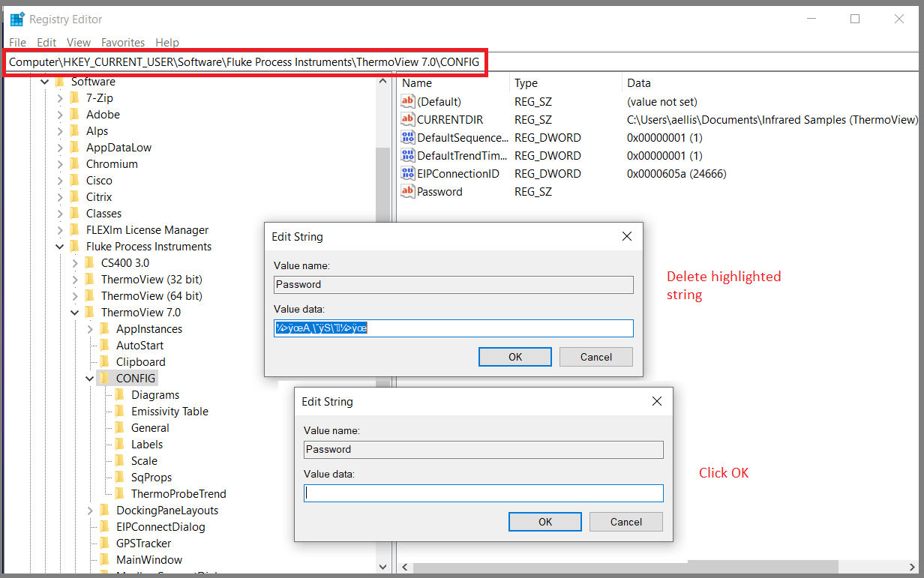Open the Help menu
The image size is (924, 578).
coord(167,43)
